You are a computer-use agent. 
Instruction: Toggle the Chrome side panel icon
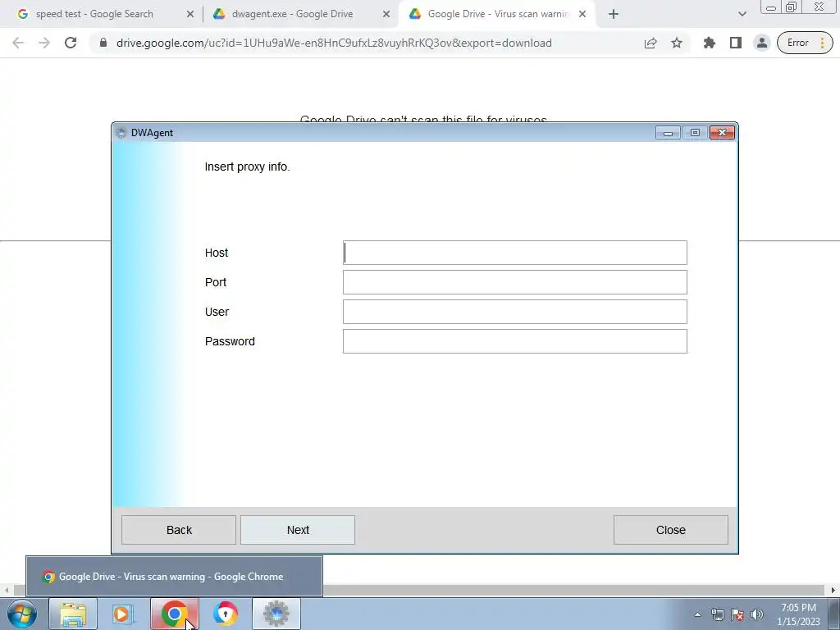(x=736, y=43)
